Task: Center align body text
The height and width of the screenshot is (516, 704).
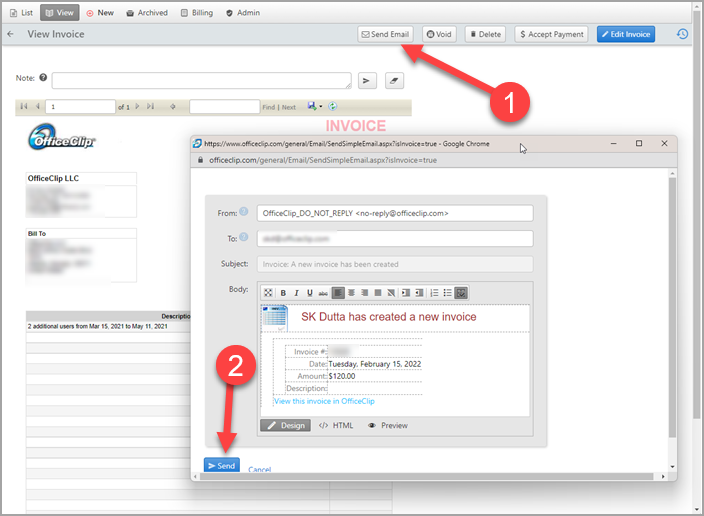Action: pos(352,293)
